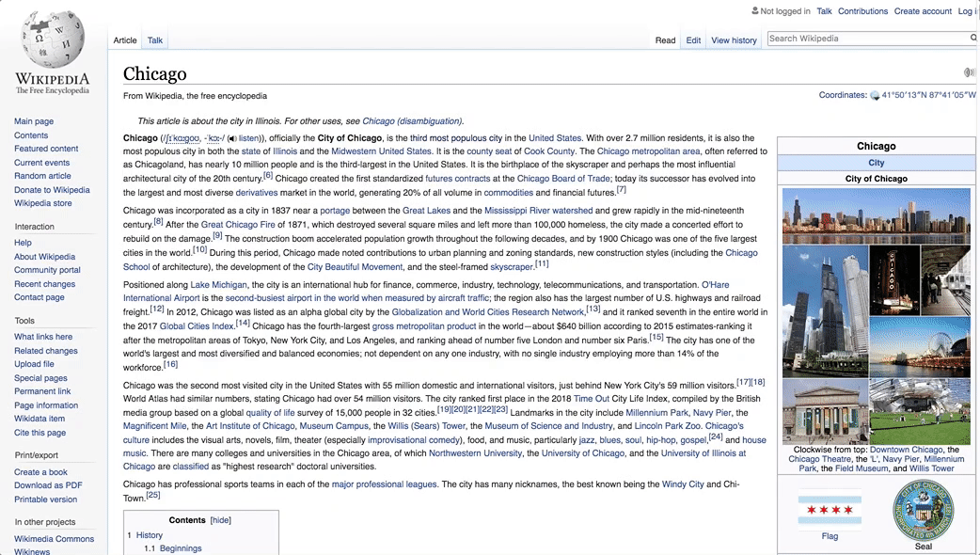Select the Read tab

(665, 40)
